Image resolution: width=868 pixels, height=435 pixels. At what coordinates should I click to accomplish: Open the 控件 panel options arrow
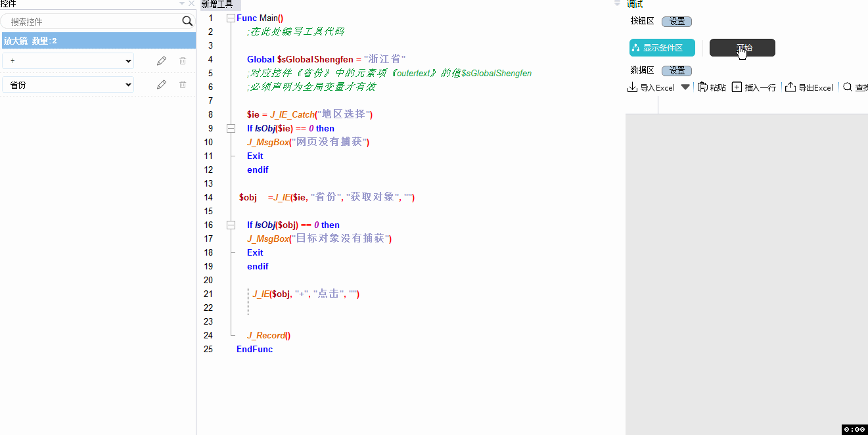pos(182,4)
